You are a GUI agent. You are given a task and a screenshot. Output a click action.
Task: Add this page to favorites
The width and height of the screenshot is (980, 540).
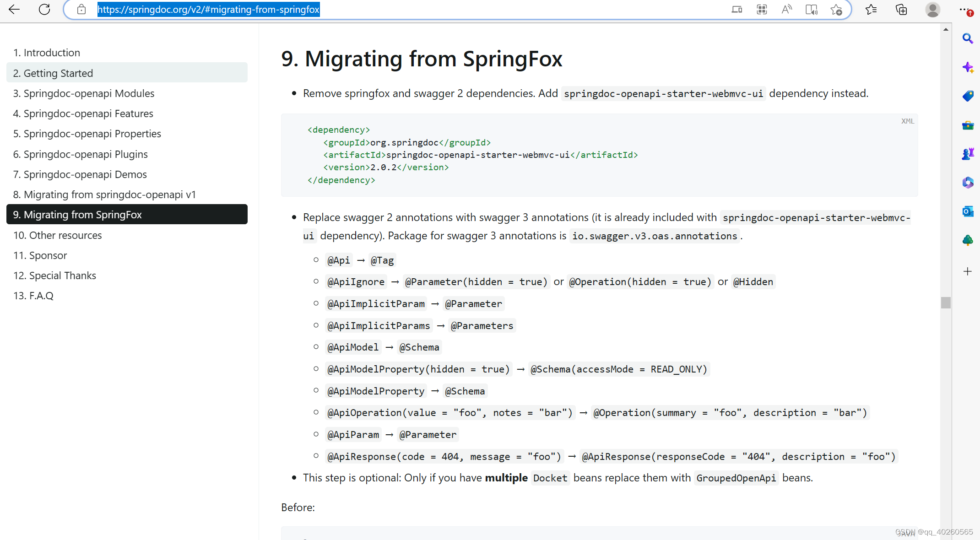(x=836, y=9)
